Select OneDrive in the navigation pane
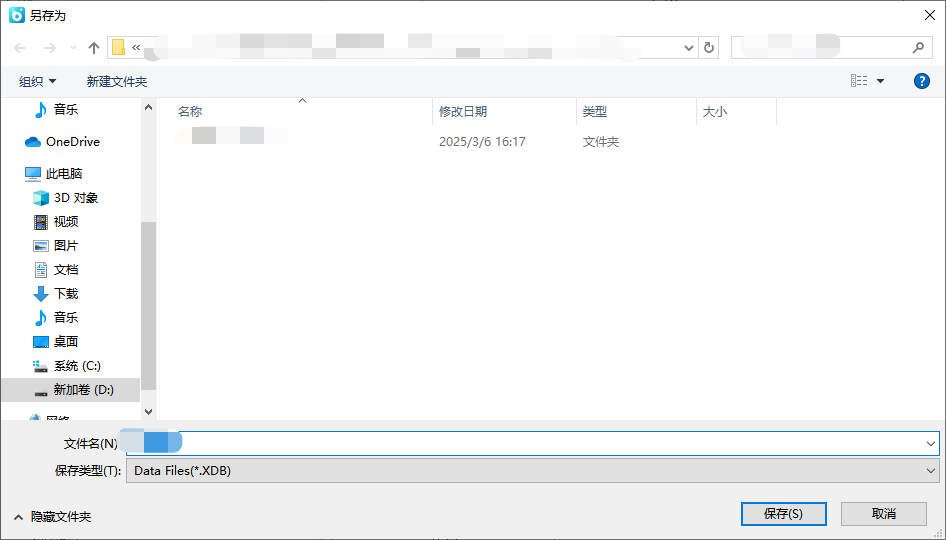 pyautogui.click(x=73, y=142)
